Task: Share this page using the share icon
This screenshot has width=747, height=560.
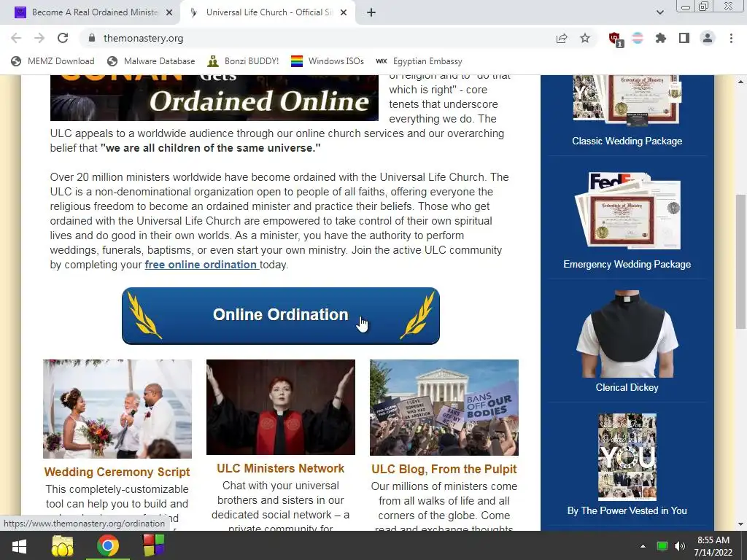Action: pyautogui.click(x=562, y=38)
